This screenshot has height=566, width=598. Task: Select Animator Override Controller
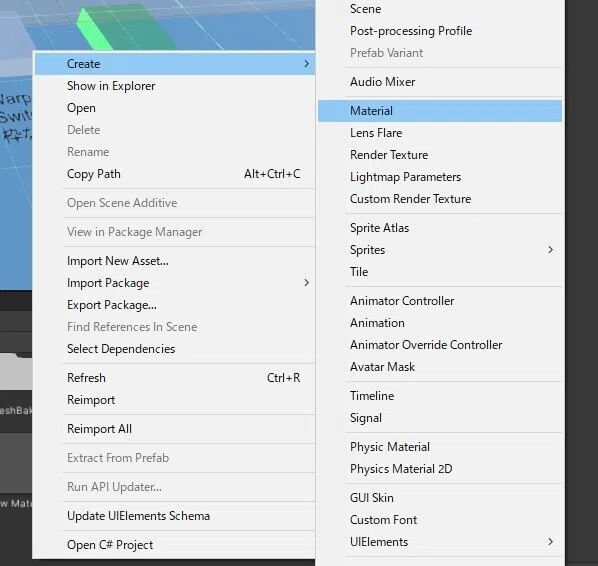(440, 345)
